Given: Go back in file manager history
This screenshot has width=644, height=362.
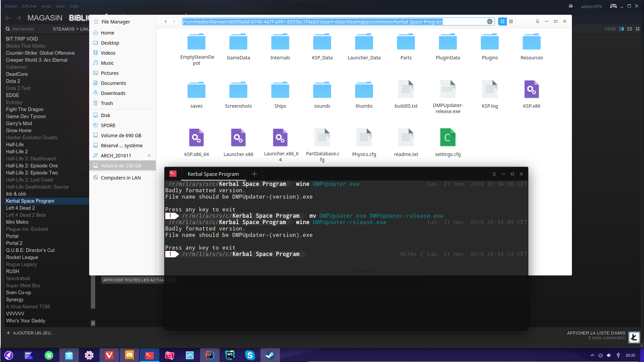Looking at the screenshot, I should tap(166, 21).
